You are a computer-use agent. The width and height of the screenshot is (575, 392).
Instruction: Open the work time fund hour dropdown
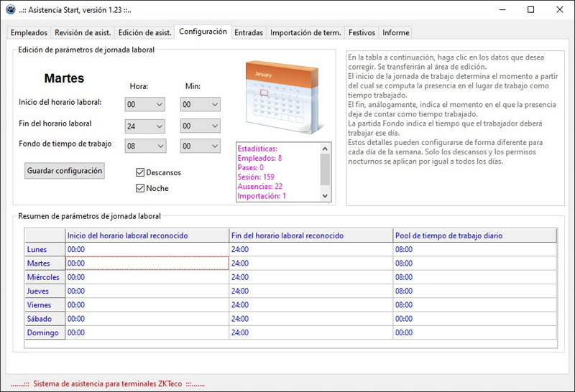[x=145, y=146]
